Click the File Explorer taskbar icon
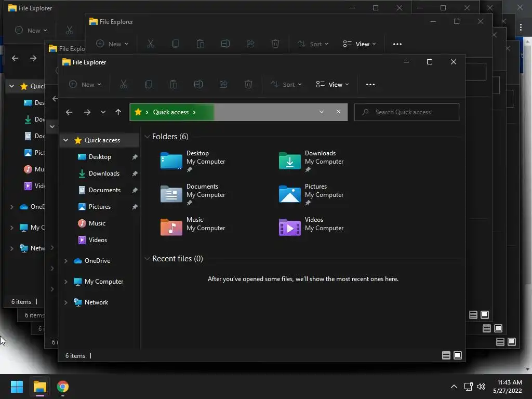The width and height of the screenshot is (532, 399). tap(39, 387)
